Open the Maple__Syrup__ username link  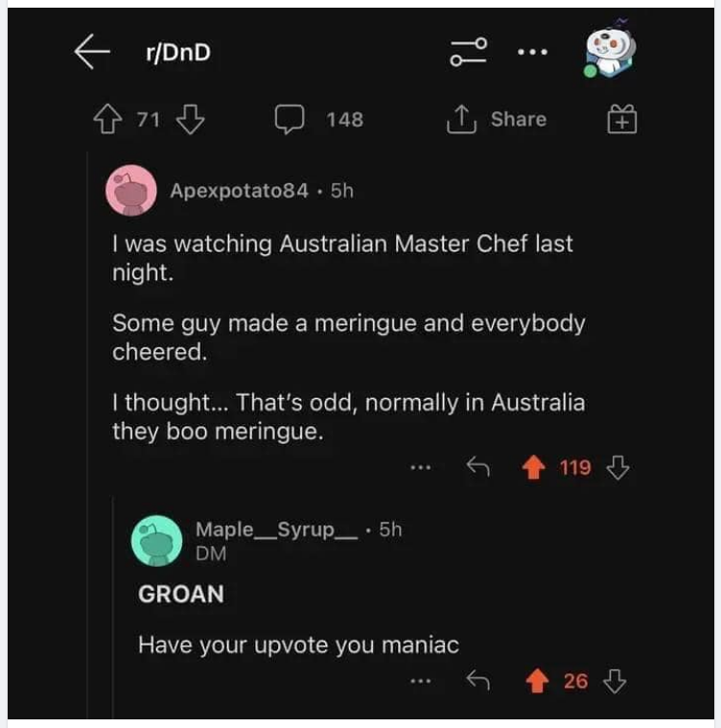(276, 529)
